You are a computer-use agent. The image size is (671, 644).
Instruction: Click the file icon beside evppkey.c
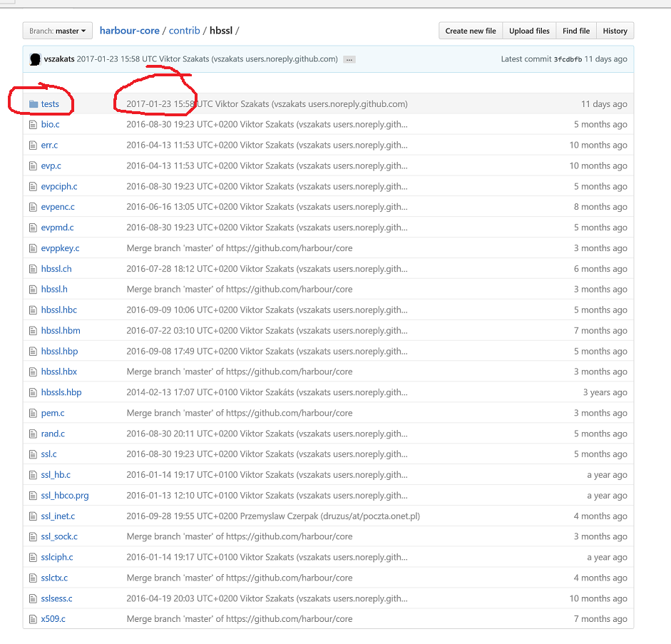tap(33, 248)
